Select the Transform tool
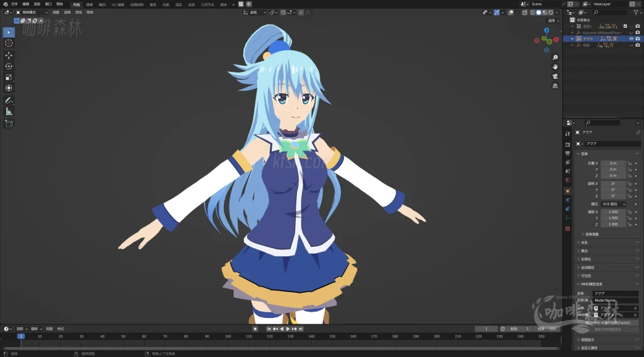This screenshot has height=357, width=644. click(9, 88)
